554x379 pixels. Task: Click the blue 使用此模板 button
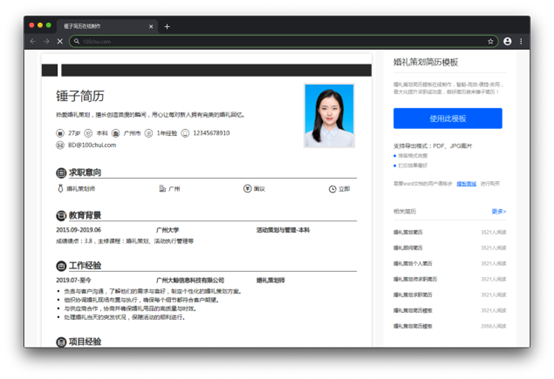click(x=448, y=118)
